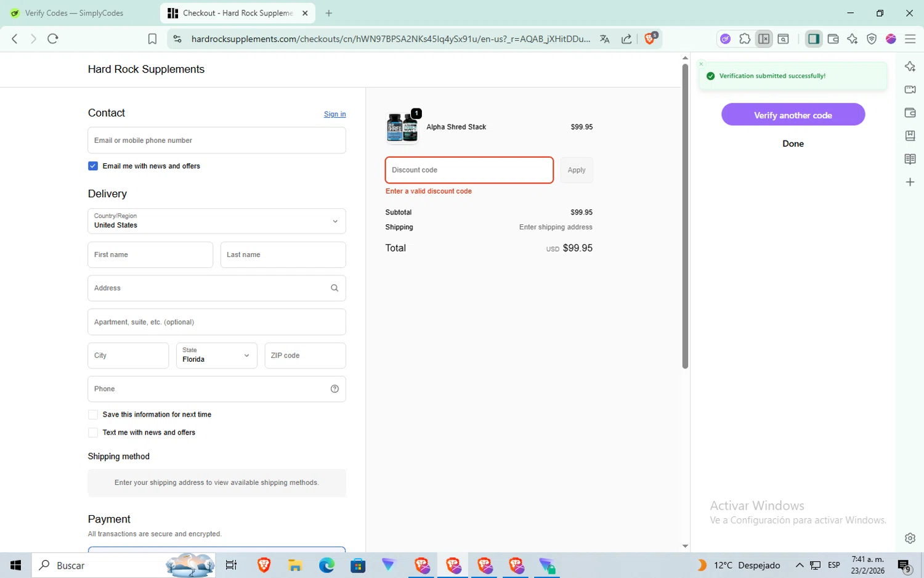Click the address search magnifier icon
This screenshot has height=578, width=924.
pyautogui.click(x=334, y=288)
